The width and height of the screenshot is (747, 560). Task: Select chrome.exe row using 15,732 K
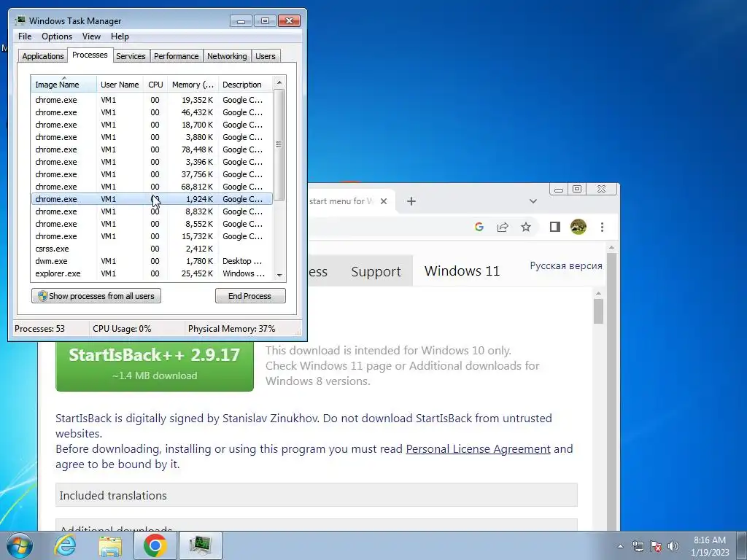152,236
